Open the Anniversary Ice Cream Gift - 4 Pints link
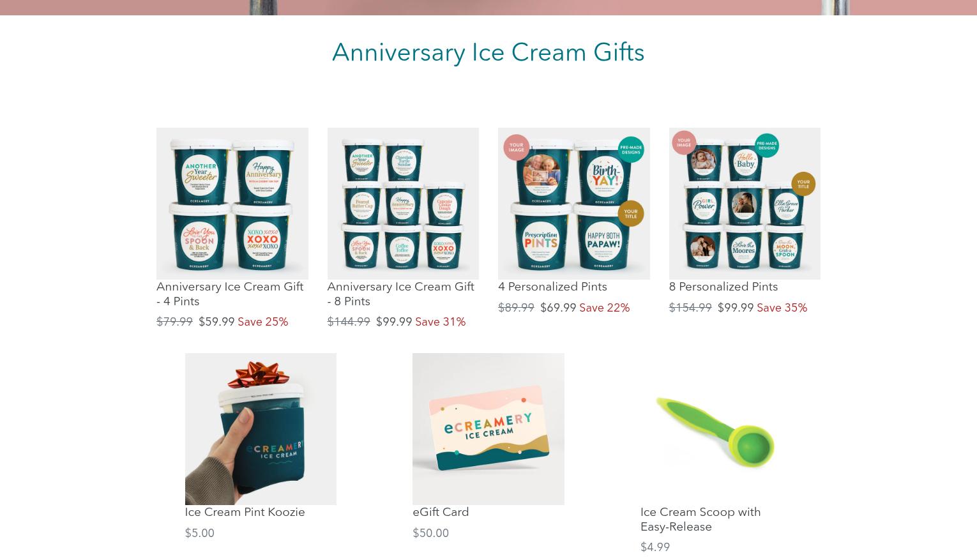This screenshot has width=977, height=560. point(230,294)
